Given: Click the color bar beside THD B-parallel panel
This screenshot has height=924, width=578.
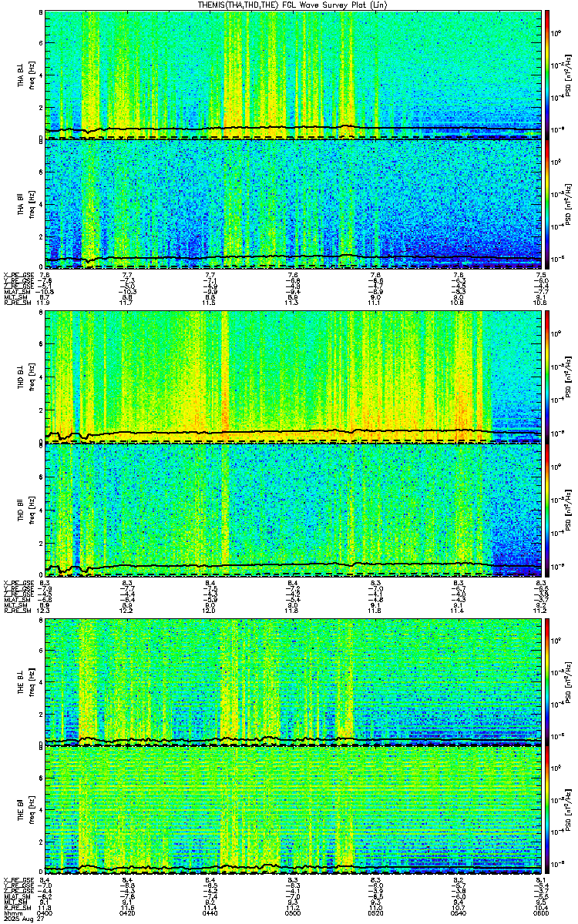Looking at the screenshot, I should [547, 509].
